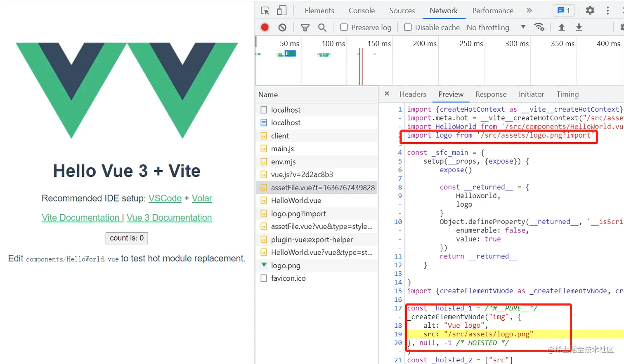This screenshot has height=364, width=624.
Task: Toggle the device toolbar icon
Action: click(282, 11)
